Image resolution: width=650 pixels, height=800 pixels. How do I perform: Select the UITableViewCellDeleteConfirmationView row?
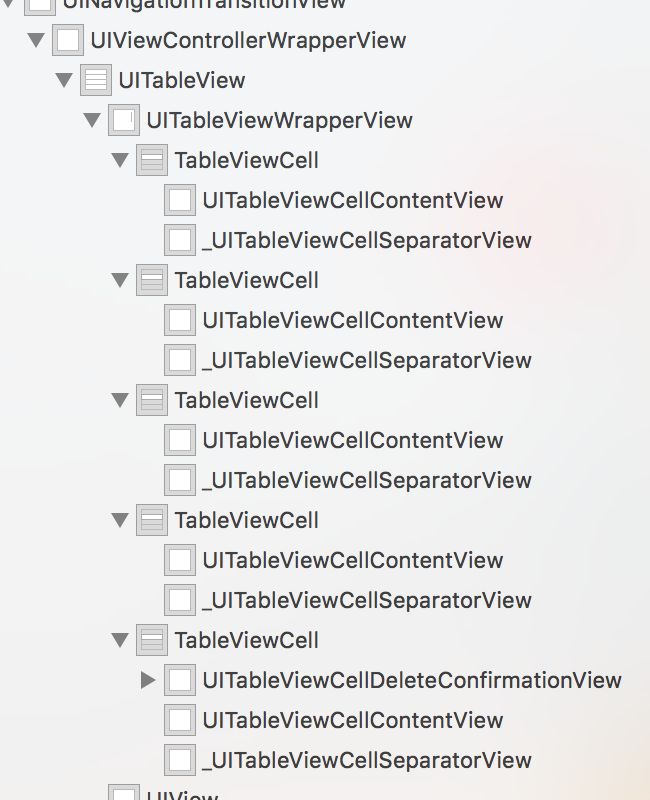(x=381, y=680)
